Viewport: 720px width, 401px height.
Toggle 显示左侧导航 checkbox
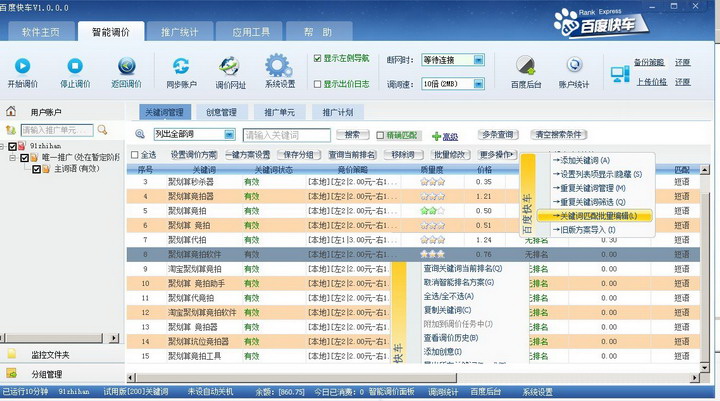(317, 58)
